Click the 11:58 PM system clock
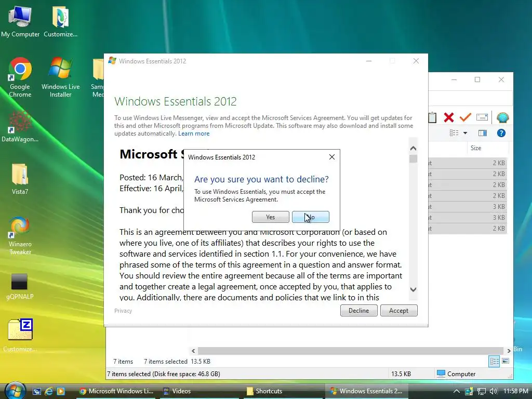 516,391
